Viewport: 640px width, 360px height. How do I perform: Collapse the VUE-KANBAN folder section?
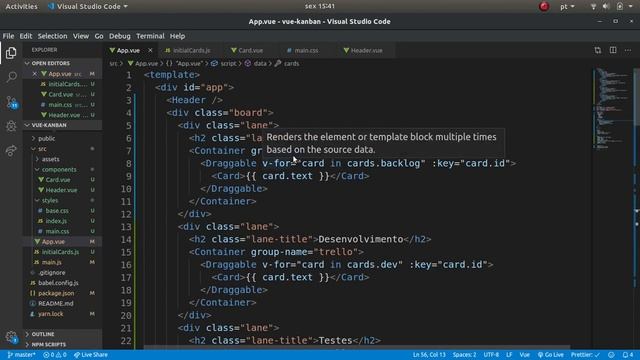[62, 125]
